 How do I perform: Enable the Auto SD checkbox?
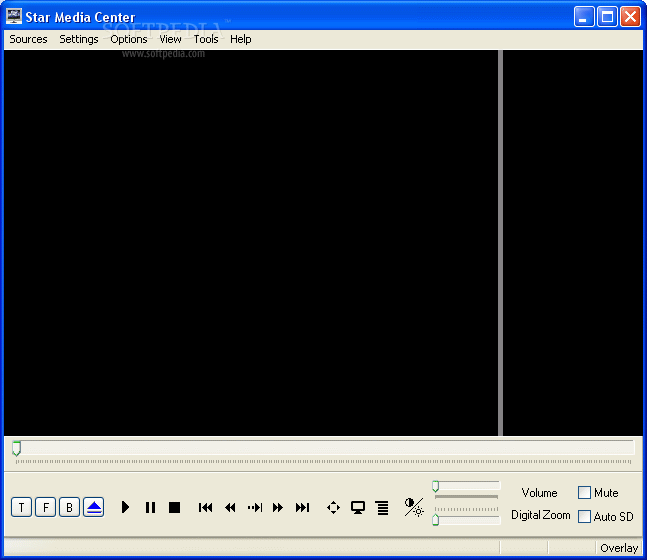point(584,516)
